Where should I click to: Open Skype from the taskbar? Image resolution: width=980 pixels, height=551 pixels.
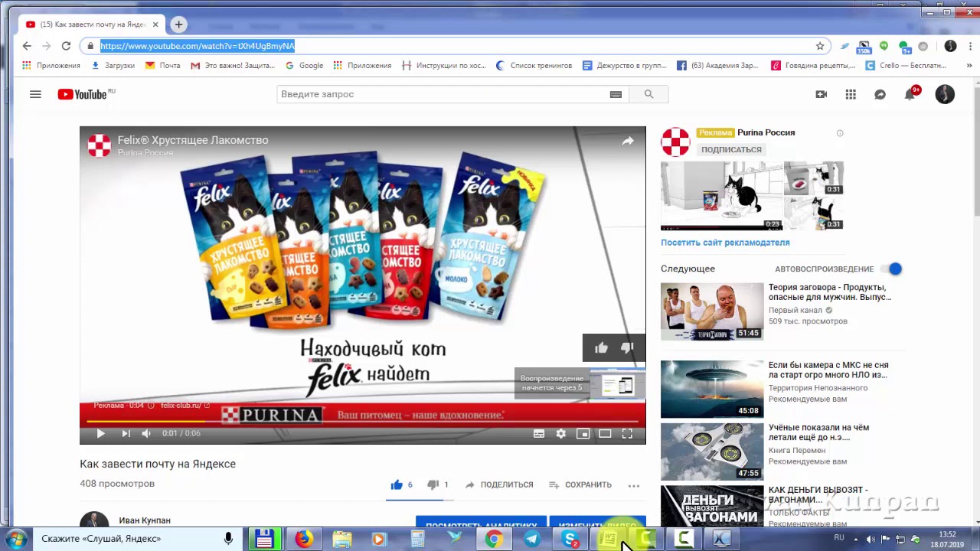click(x=570, y=539)
